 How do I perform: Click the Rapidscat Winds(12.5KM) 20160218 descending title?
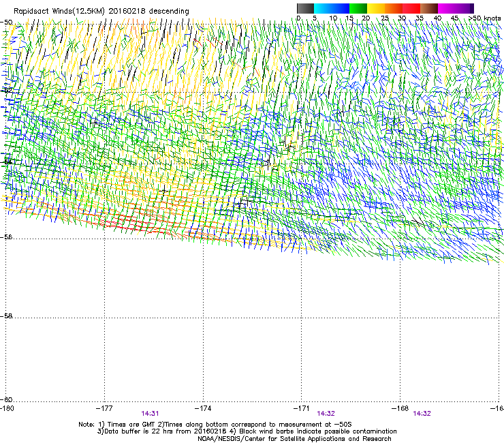click(x=101, y=11)
